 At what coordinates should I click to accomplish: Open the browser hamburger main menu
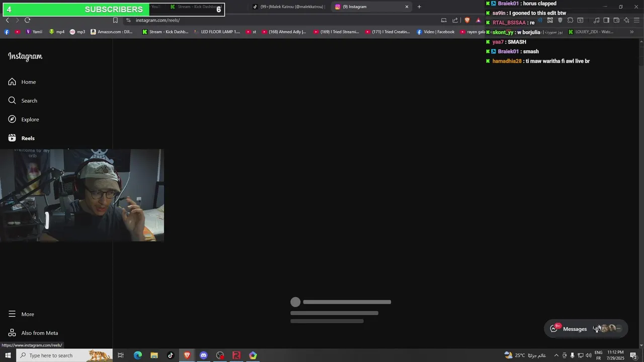coord(636,20)
